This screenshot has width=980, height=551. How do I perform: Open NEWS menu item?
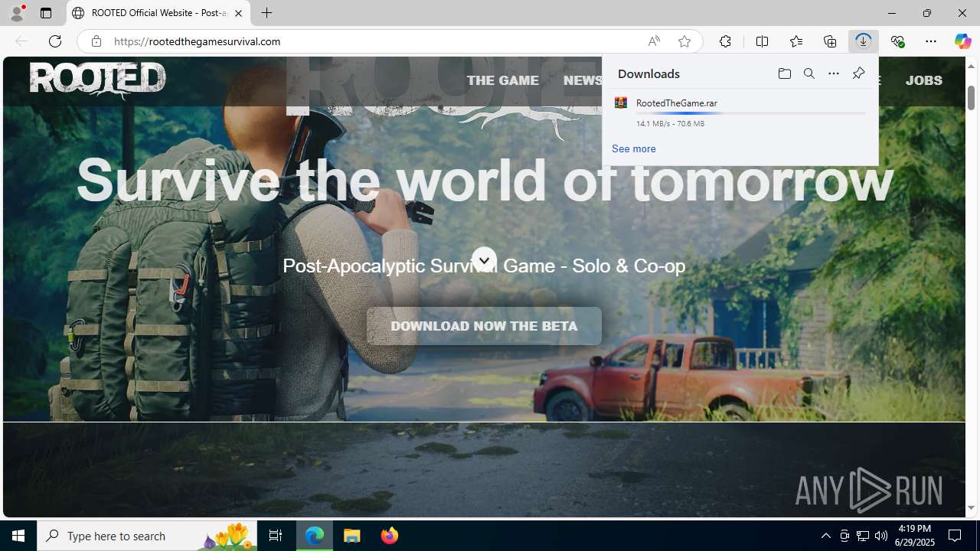pos(583,80)
